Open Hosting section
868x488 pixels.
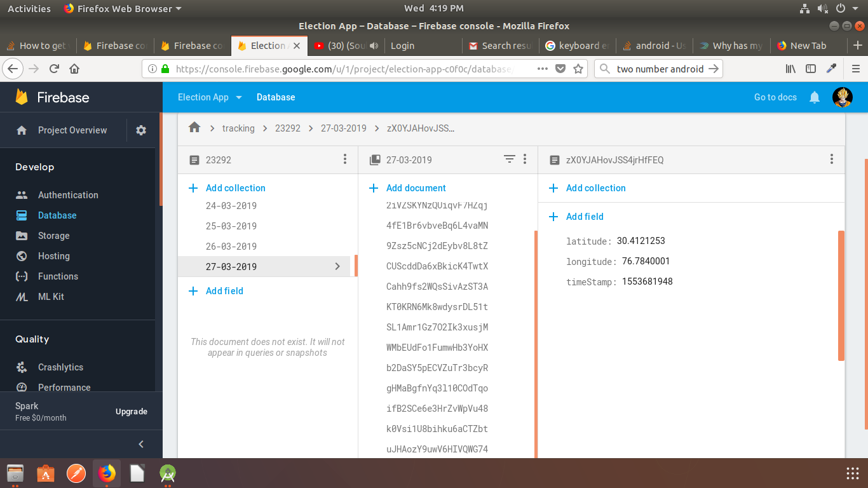[x=53, y=256]
